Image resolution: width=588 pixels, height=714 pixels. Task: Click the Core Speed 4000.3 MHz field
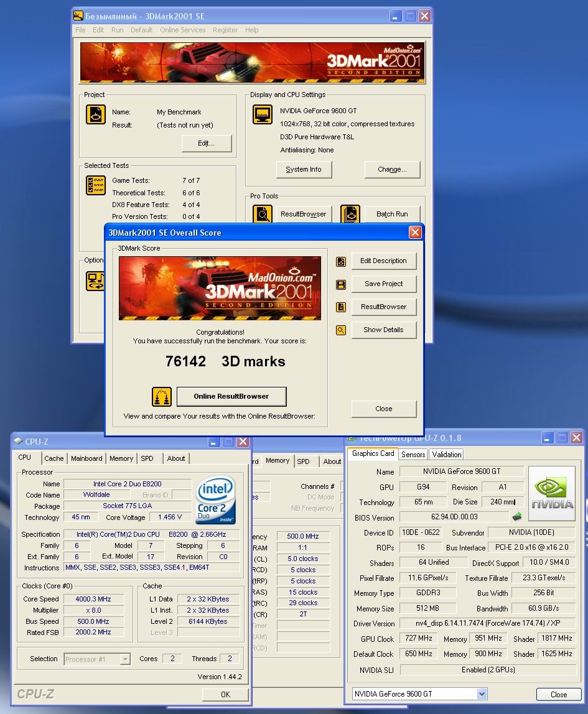(93, 600)
